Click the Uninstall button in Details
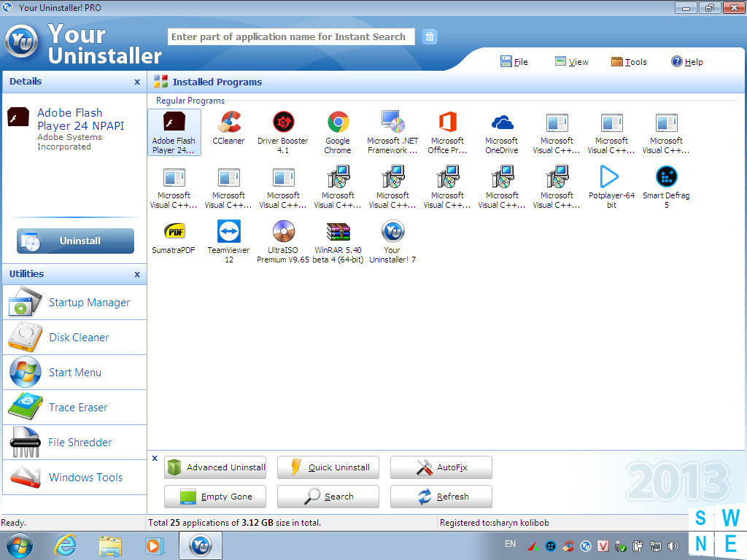The image size is (747, 560). click(75, 241)
